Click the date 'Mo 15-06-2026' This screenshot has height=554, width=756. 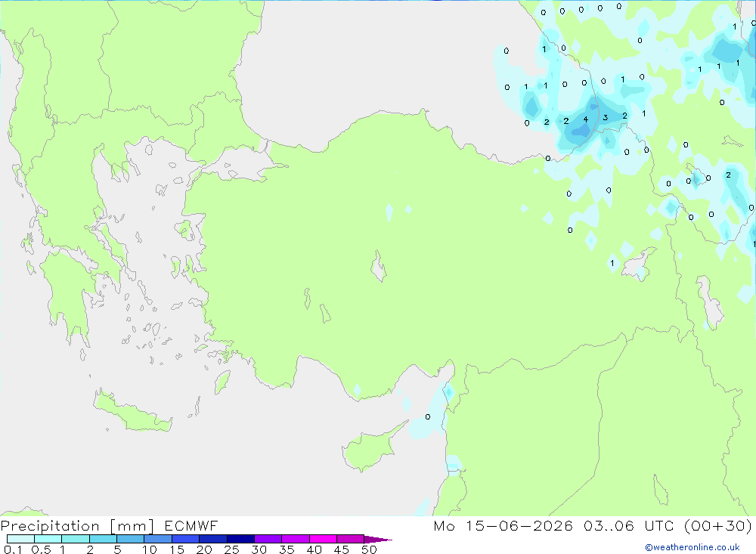point(503,525)
